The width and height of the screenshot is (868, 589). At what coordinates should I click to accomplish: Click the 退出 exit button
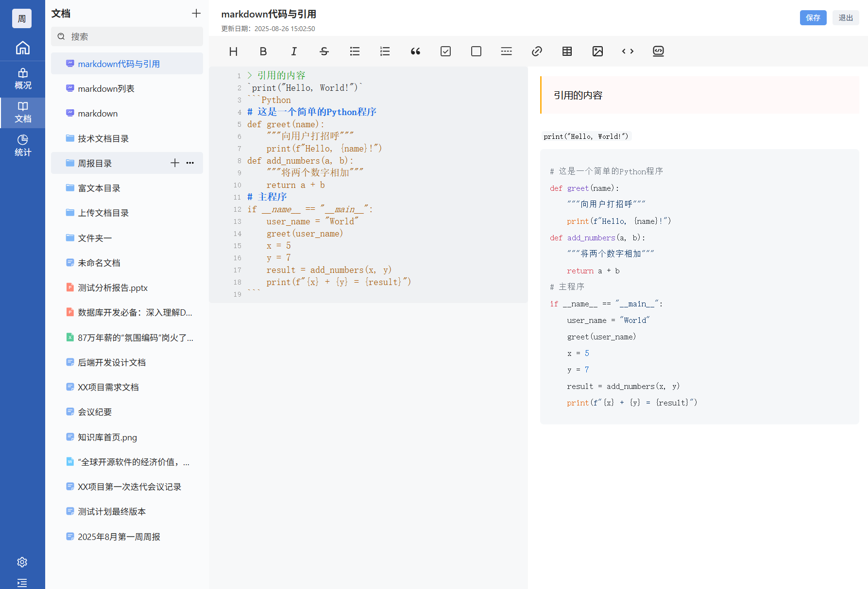tap(846, 18)
